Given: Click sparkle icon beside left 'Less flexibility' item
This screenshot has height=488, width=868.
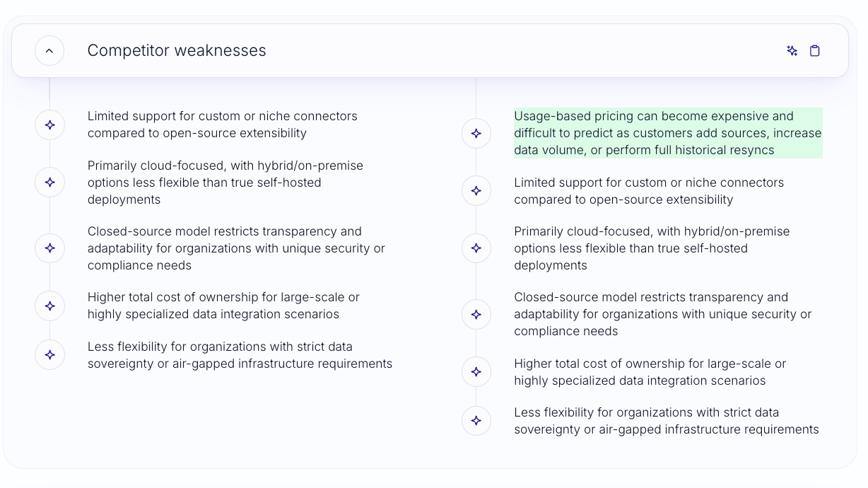Looking at the screenshot, I should pos(49,355).
